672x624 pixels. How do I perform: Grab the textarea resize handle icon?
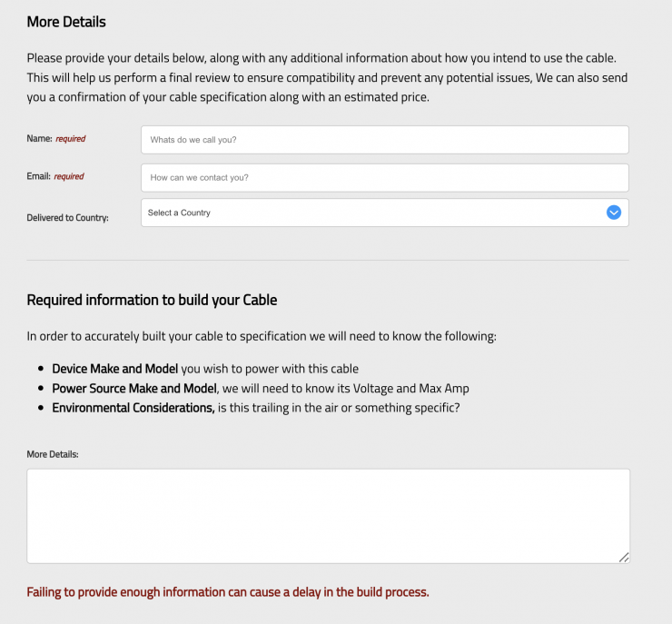point(624,557)
